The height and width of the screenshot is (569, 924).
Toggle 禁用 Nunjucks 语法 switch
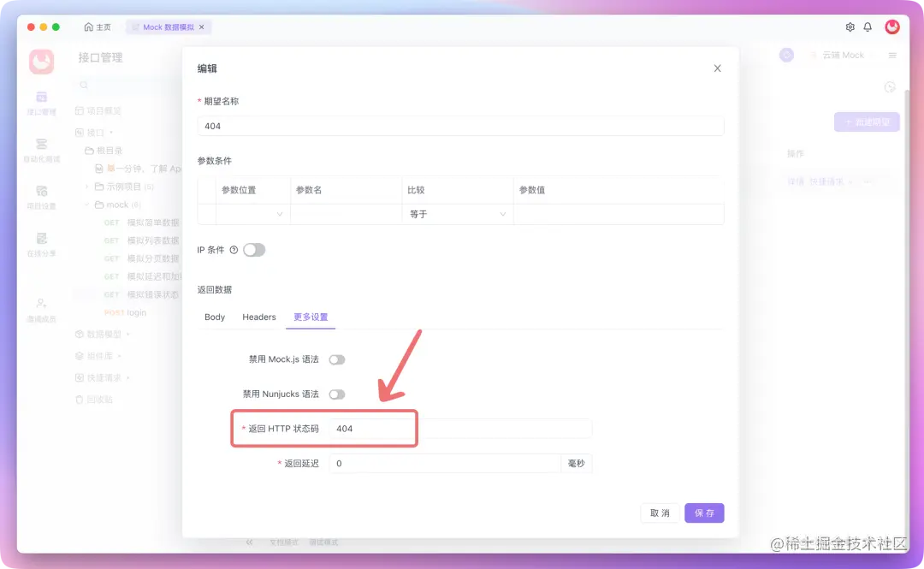(x=337, y=394)
